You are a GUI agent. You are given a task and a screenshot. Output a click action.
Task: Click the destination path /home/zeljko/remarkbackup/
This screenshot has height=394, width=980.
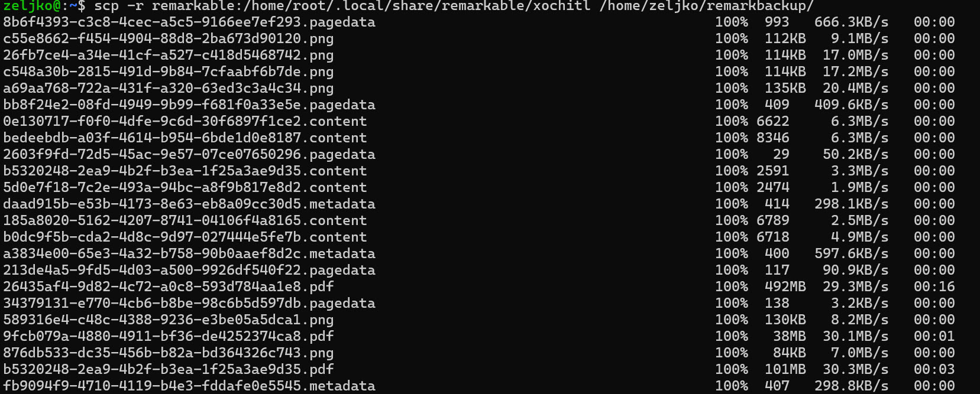(x=707, y=6)
